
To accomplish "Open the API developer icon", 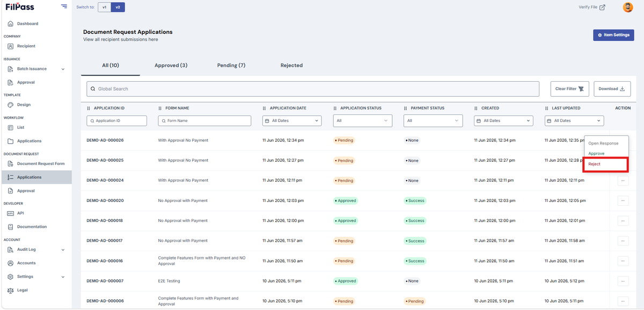I will coord(10,213).
